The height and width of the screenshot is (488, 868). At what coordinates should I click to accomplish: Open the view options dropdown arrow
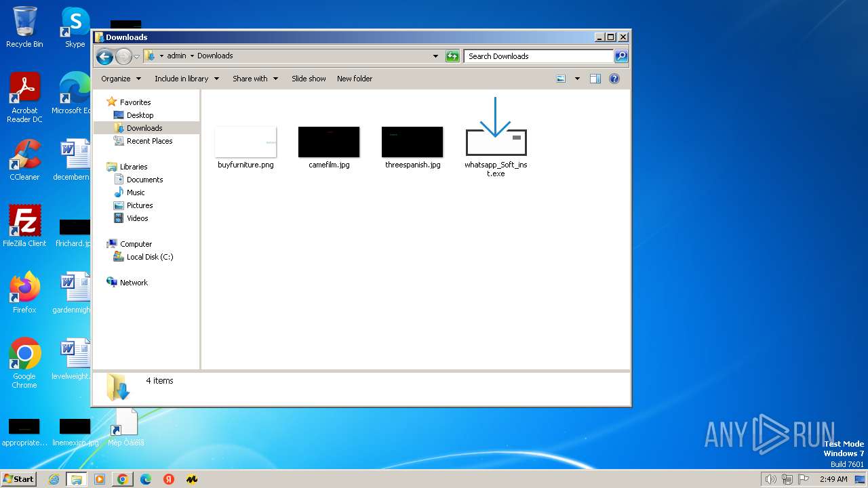click(577, 79)
